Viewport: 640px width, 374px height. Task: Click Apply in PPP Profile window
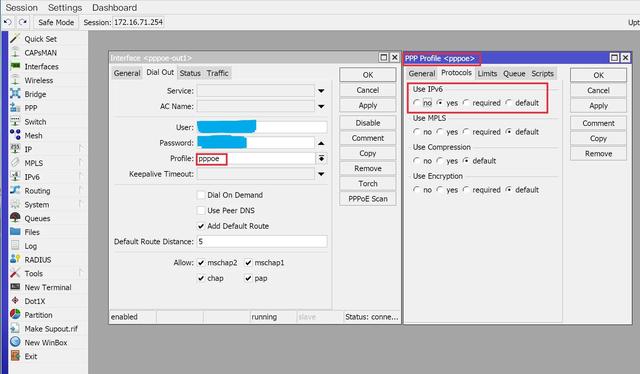[x=598, y=106]
